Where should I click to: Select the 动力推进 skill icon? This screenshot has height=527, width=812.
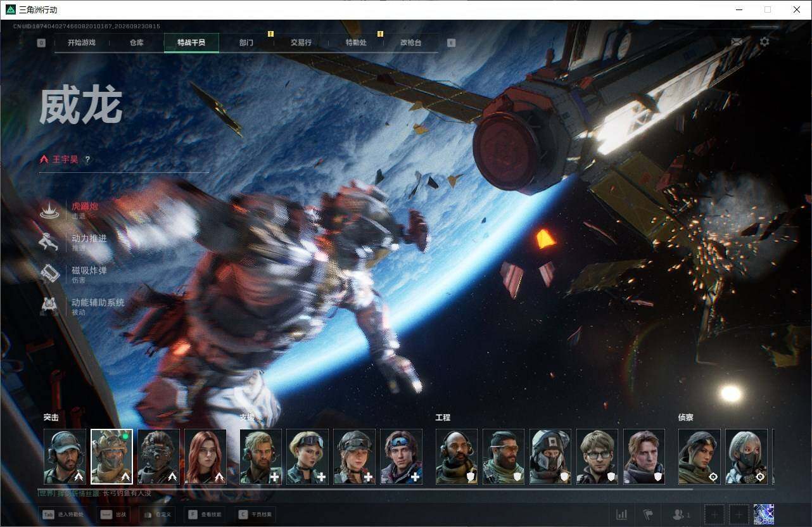50,242
